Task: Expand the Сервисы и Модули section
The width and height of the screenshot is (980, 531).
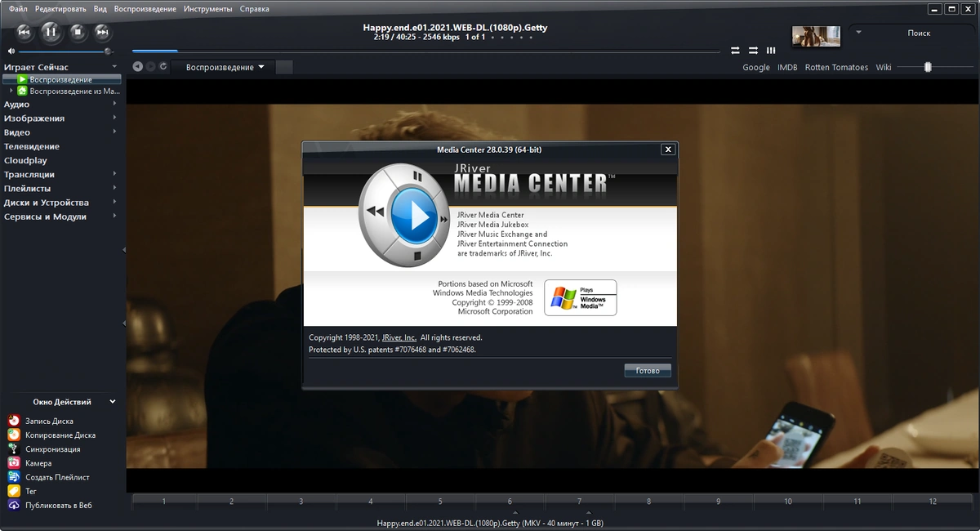Action: click(114, 216)
